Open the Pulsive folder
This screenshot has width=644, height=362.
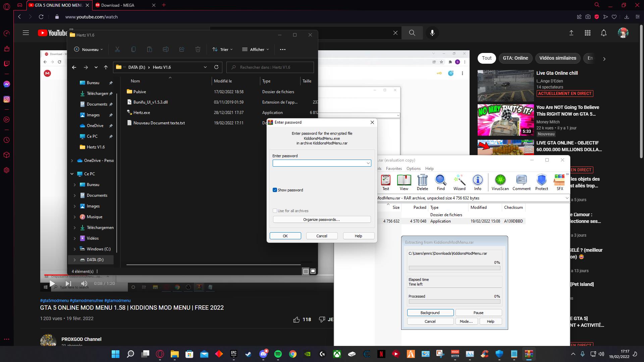[x=140, y=92]
